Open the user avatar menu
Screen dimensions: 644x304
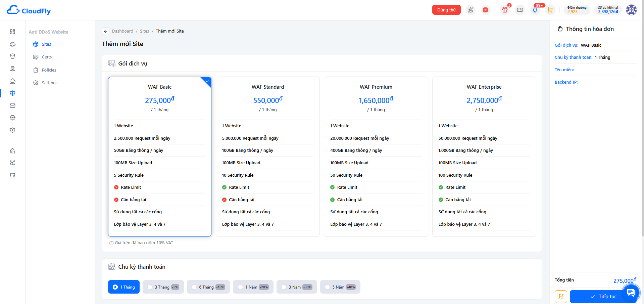pyautogui.click(x=631, y=10)
